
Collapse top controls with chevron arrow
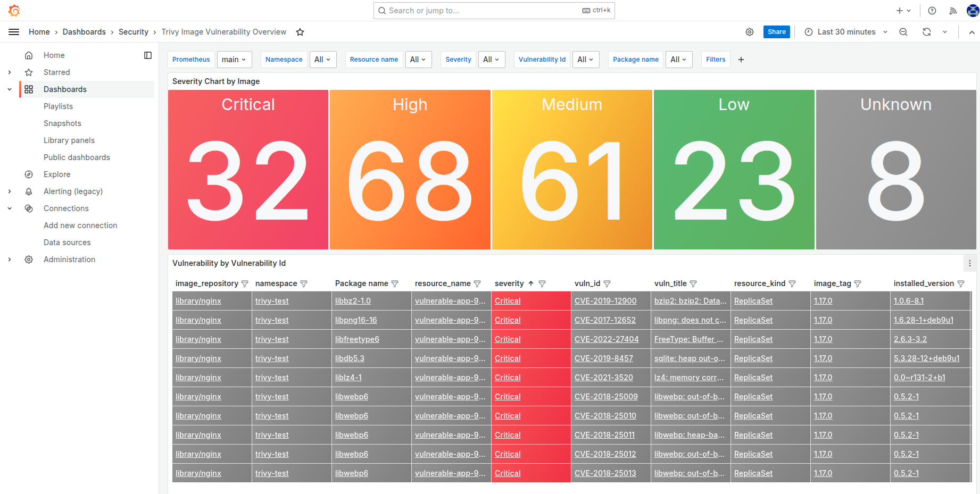tap(971, 32)
